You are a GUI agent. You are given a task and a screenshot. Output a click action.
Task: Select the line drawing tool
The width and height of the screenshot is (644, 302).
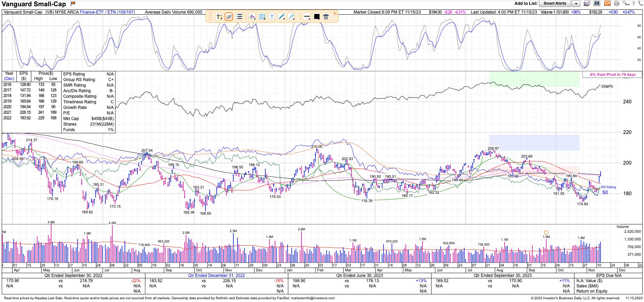[x=282, y=16]
